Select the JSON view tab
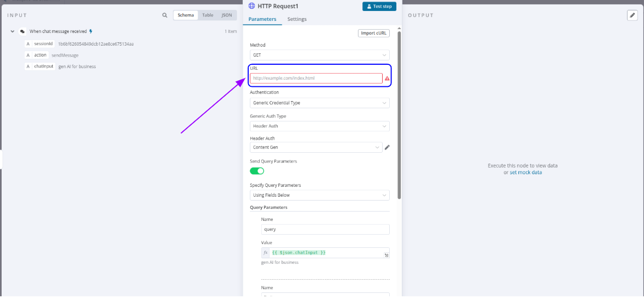644x305 pixels. point(227,15)
